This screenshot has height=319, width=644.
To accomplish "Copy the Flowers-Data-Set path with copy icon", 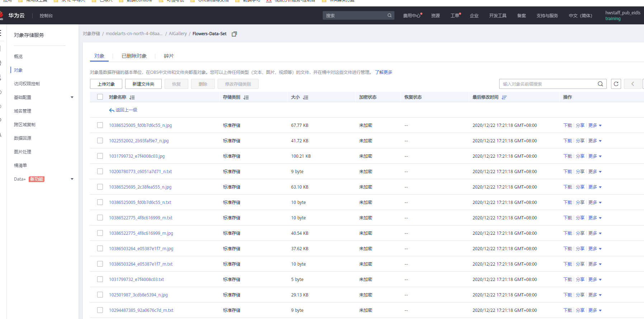I will (234, 34).
